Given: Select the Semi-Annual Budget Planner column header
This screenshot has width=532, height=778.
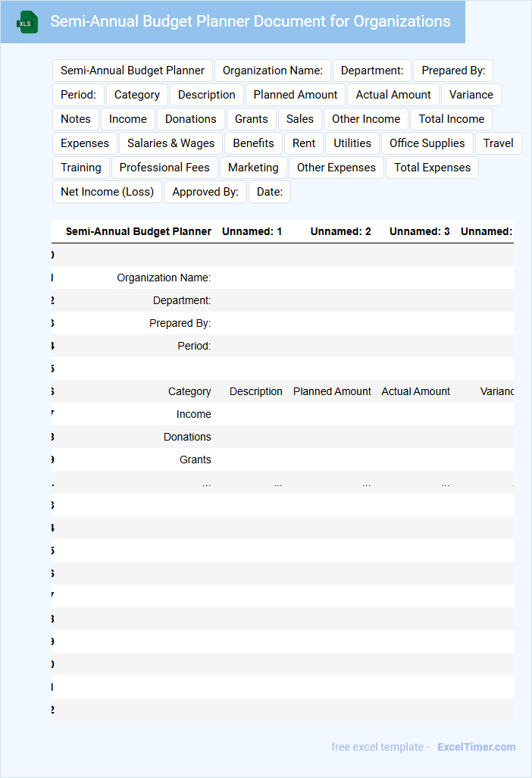Looking at the screenshot, I should click(138, 231).
